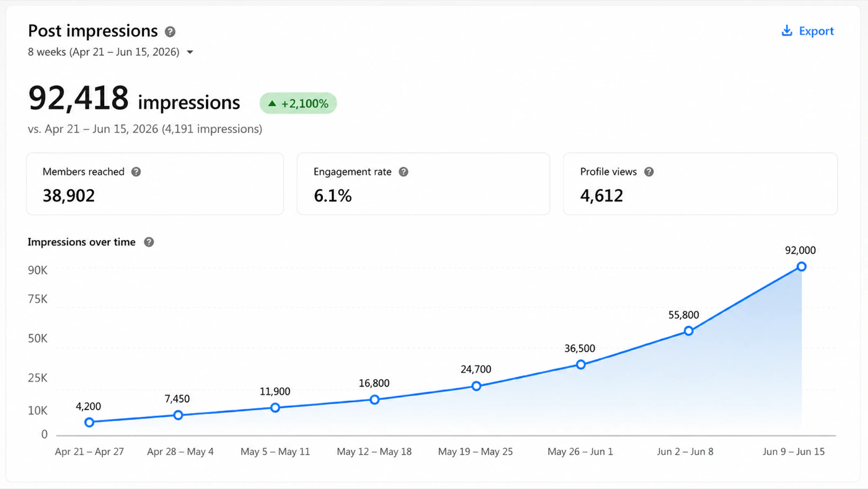Viewport: 868px width, 489px height.
Task: Click the May 5 – May 11 axis label
Action: coord(275,452)
